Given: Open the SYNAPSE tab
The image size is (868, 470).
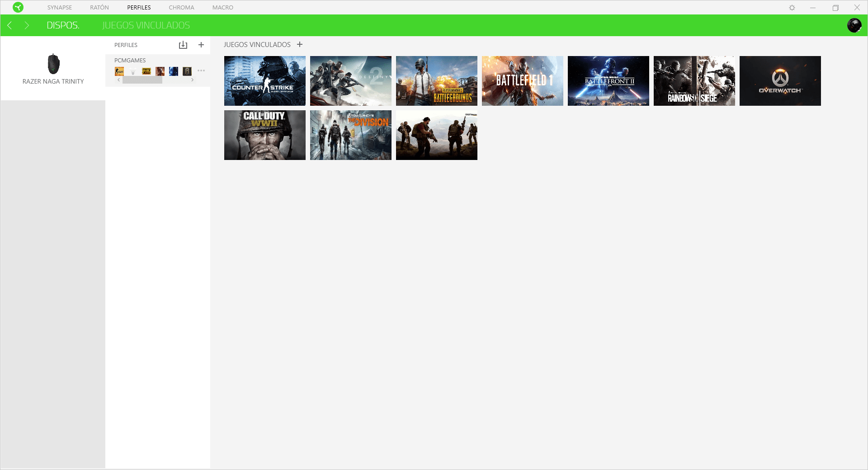Looking at the screenshot, I should [x=60, y=8].
